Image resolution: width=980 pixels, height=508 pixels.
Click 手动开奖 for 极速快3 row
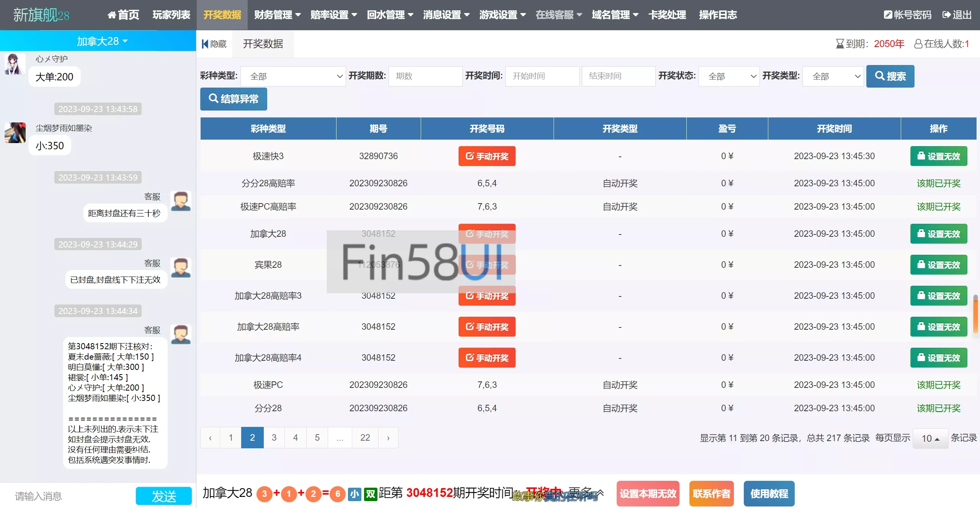487,156
